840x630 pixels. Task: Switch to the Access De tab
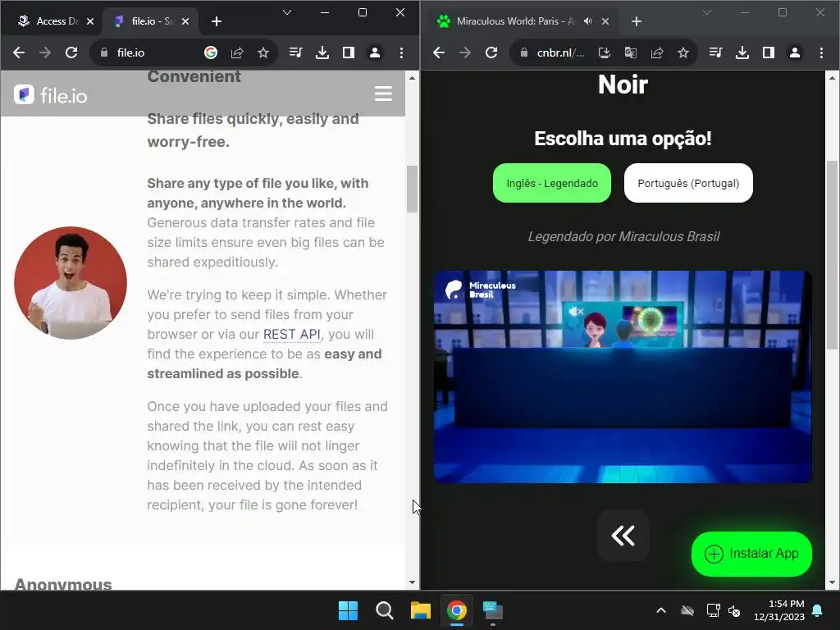click(x=50, y=21)
